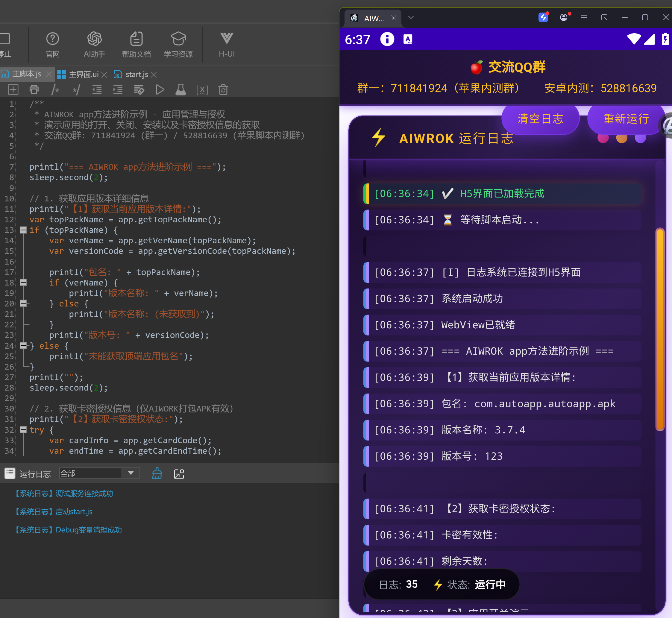Open the H-UI tool

click(227, 45)
